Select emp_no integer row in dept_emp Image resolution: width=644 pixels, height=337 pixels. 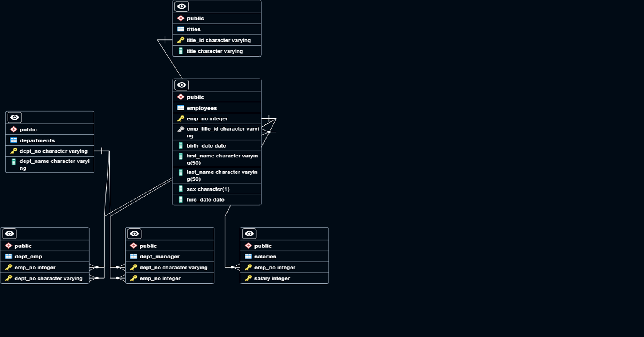[x=45, y=268]
